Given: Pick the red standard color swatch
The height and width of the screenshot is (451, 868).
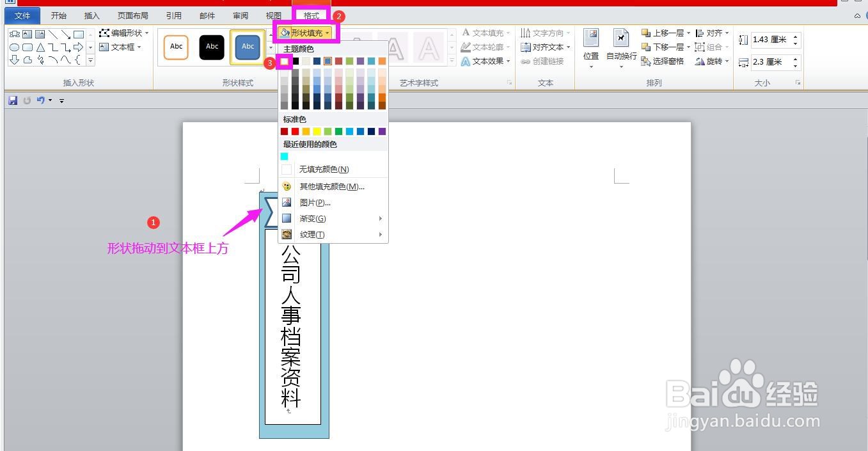Looking at the screenshot, I should (x=294, y=131).
